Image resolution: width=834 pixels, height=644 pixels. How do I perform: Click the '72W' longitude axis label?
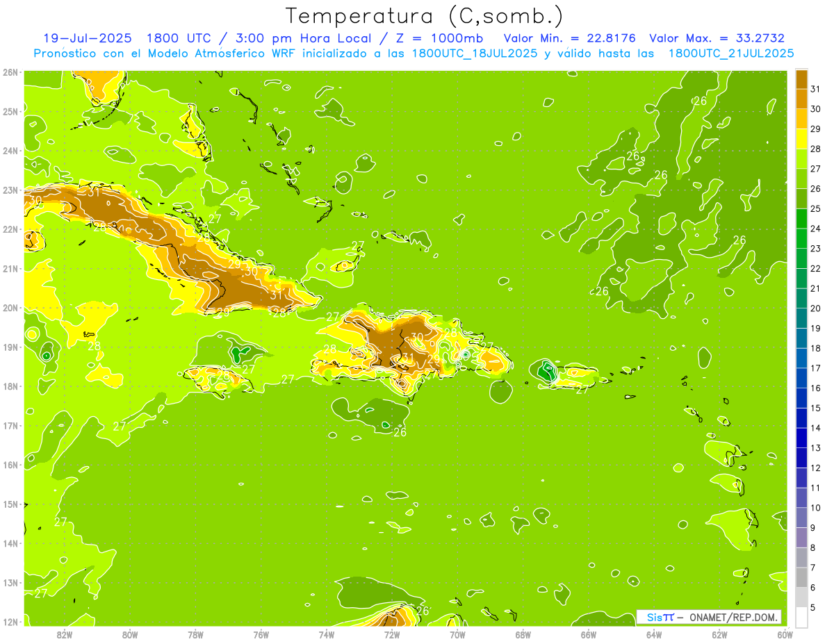[x=392, y=634]
